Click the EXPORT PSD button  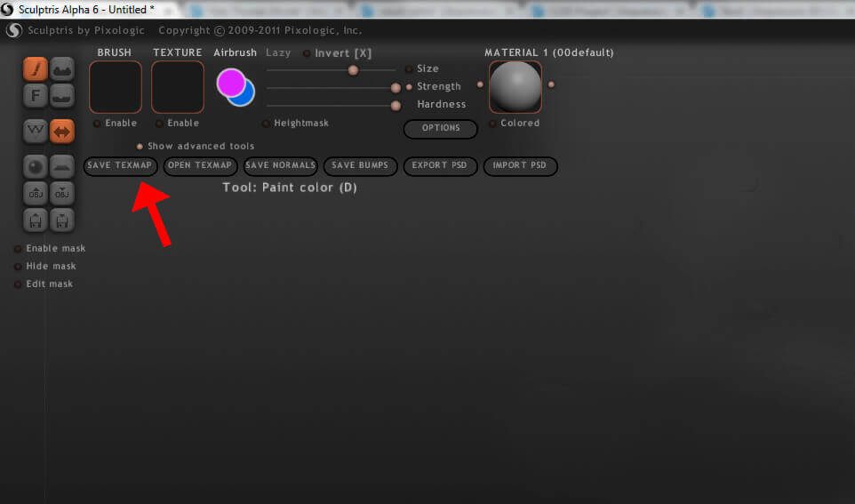point(440,165)
